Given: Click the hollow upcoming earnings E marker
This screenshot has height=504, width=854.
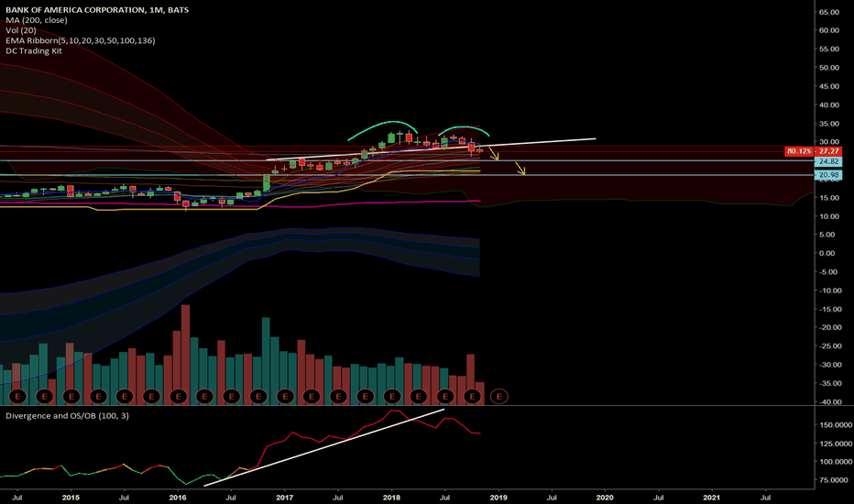Looking at the screenshot, I should pos(498,396).
